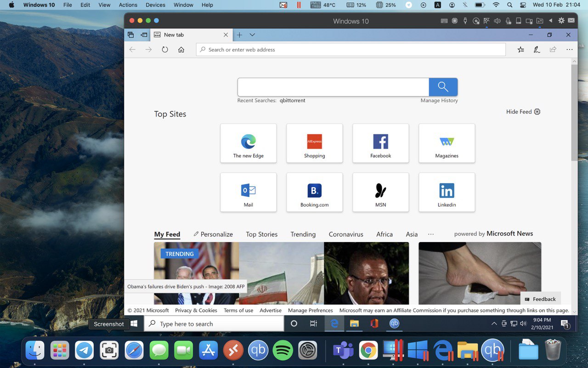Open Google Chrome from the Dock
588x368 pixels.
368,351
